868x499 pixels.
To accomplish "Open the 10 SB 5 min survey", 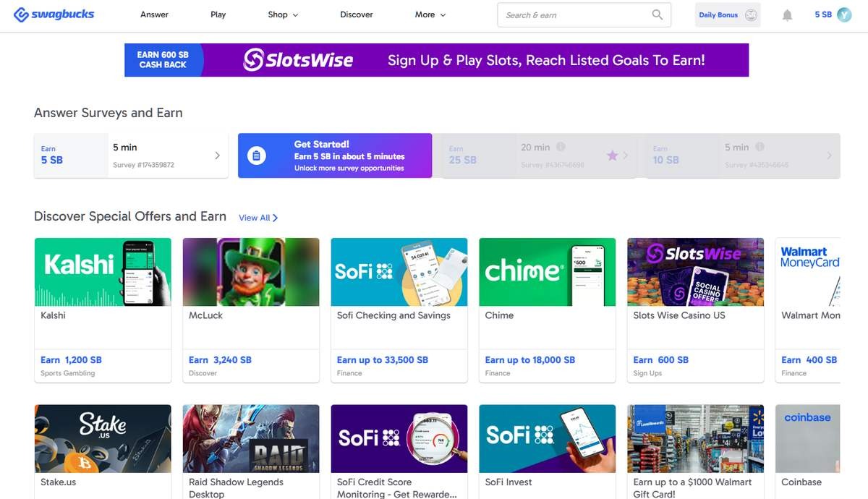I will pyautogui.click(x=744, y=155).
